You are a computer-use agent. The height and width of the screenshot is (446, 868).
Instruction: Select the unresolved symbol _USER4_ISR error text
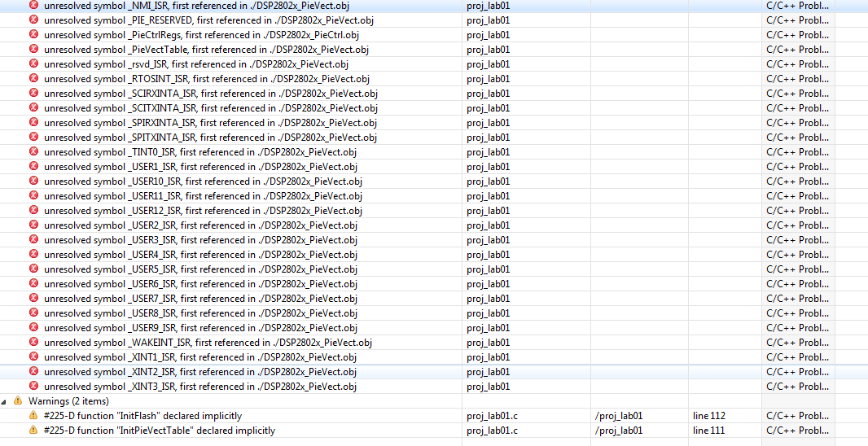200,255
